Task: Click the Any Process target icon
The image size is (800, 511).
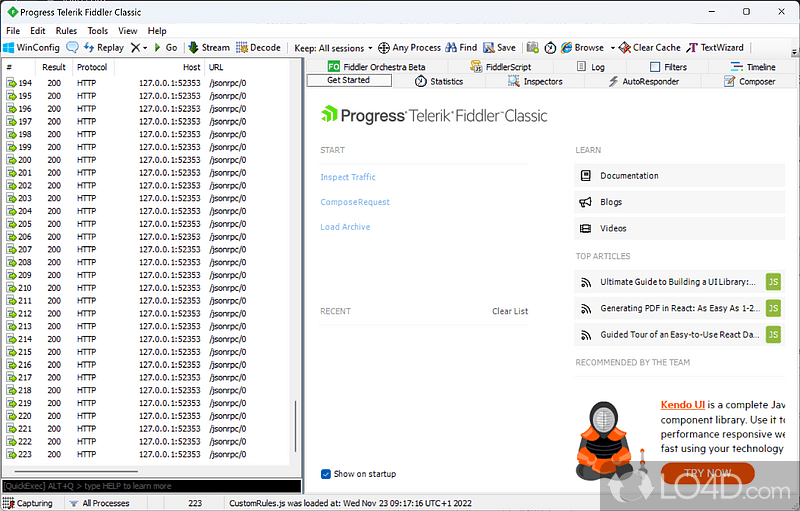Action: click(x=409, y=47)
